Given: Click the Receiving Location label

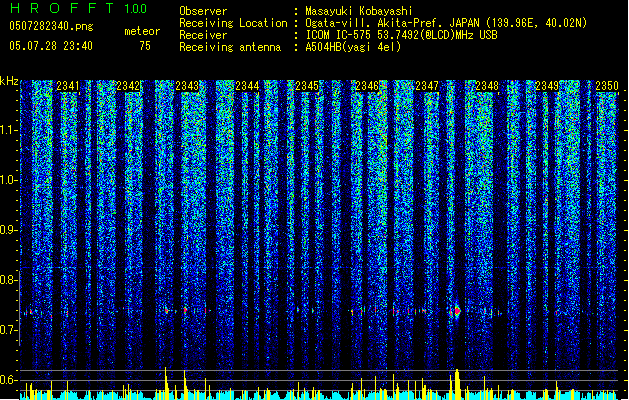Looking at the screenshot, I should (233, 23).
